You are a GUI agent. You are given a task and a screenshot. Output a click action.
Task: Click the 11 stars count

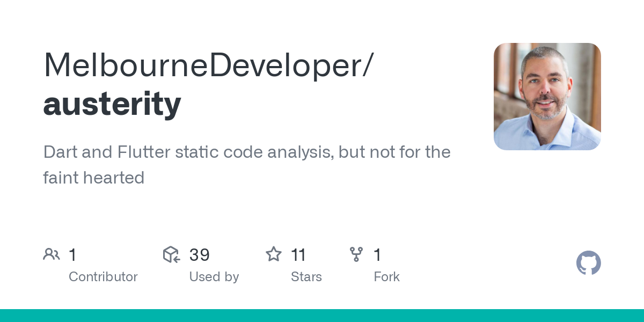point(298,255)
